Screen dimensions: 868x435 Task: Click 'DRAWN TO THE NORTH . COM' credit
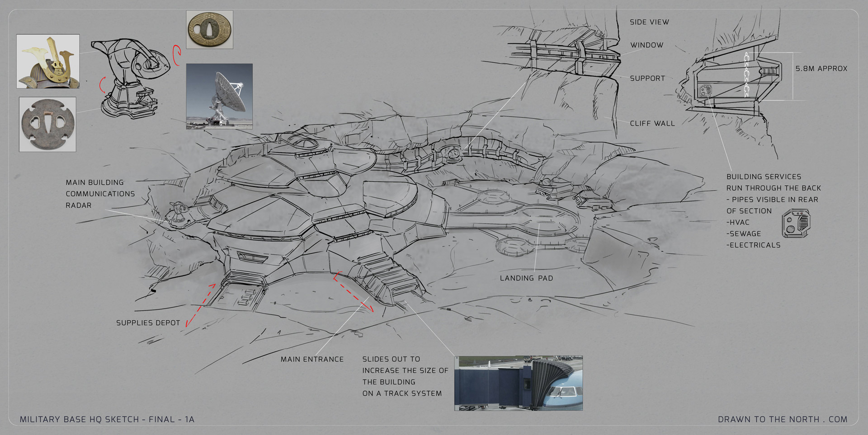coord(783,419)
